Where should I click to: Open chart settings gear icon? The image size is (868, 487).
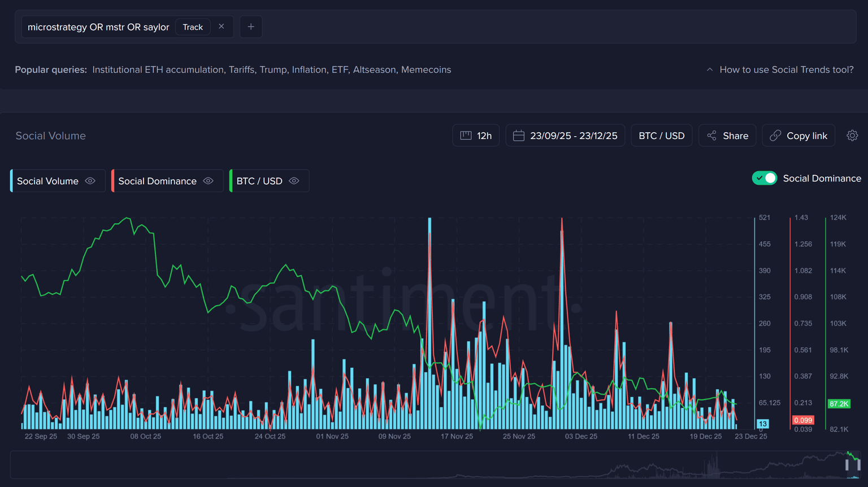pos(852,136)
